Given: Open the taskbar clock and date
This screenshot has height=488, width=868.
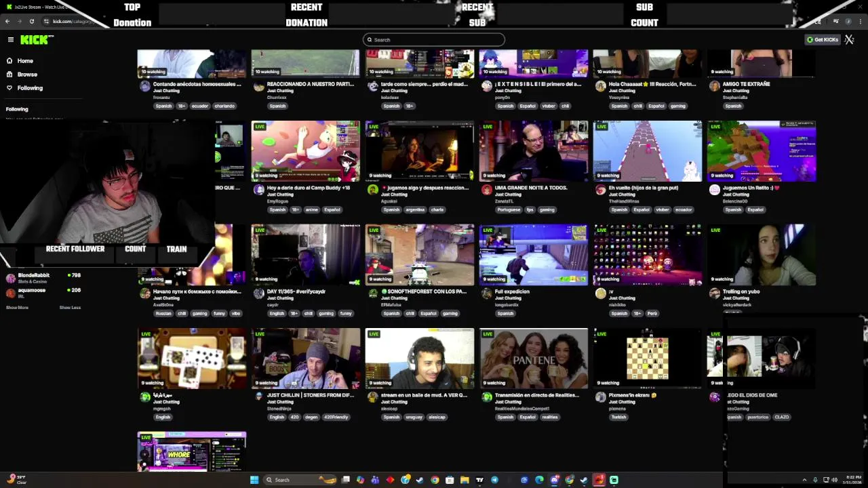Looking at the screenshot, I should point(854,481).
